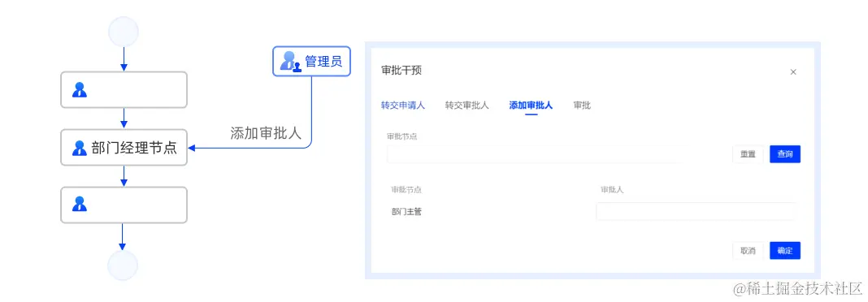Image resolution: width=868 pixels, height=302 pixels.
Task: Switch to the 转交审批人 tab
Action: 467,105
